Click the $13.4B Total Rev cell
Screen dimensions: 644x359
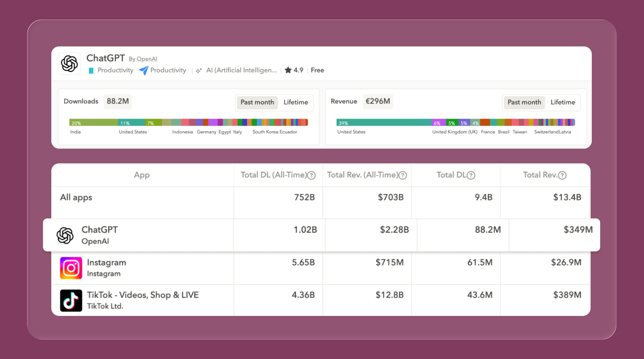coord(567,197)
